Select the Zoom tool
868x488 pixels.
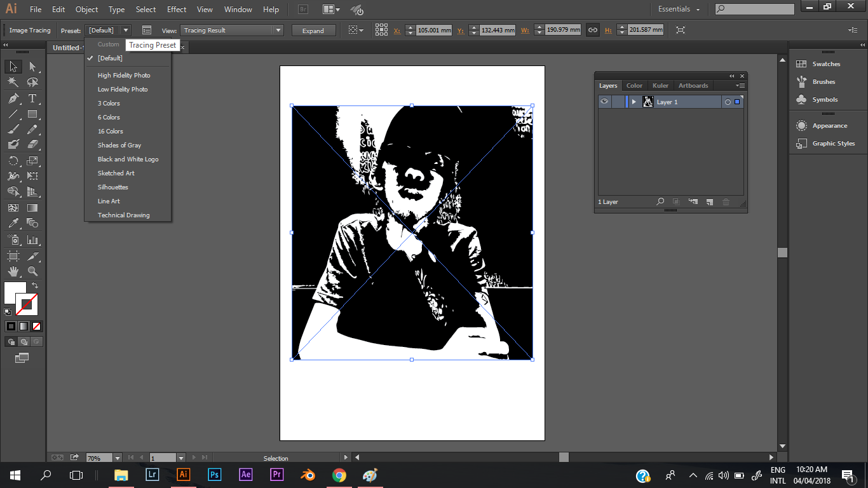click(32, 271)
